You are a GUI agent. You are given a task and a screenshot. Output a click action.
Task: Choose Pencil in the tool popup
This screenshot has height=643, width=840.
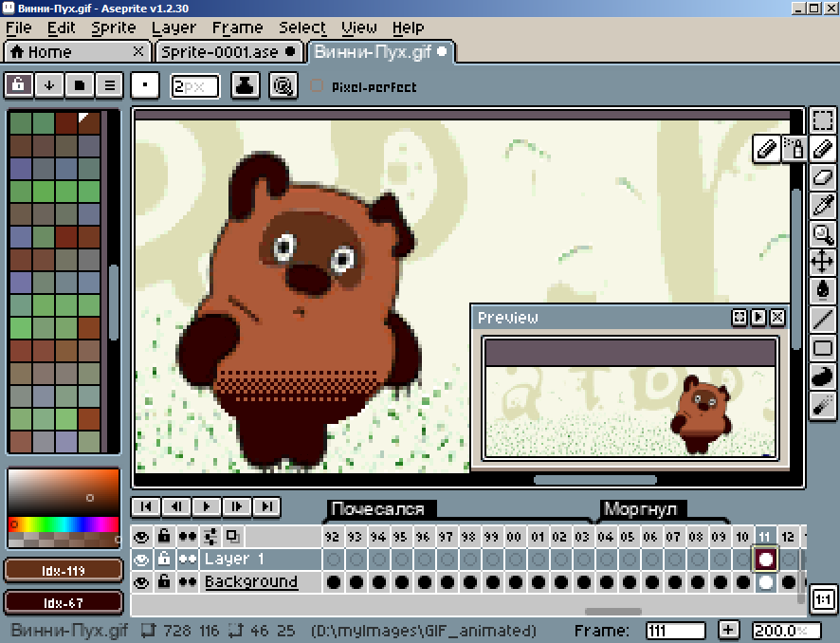tap(767, 149)
